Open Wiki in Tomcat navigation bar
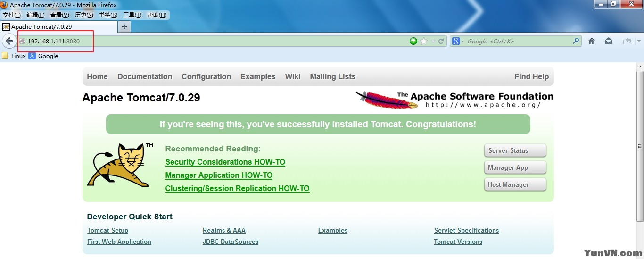644x259 pixels. (292, 76)
